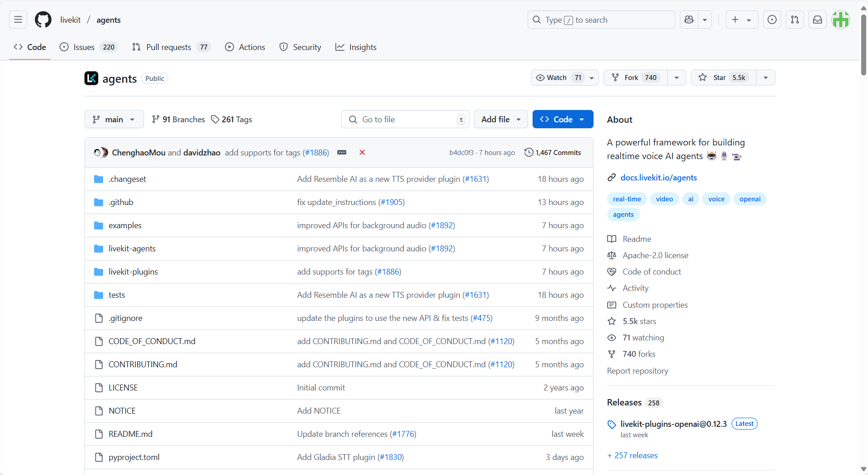
Task: Click the tags icon next to 261 Tags
Action: 215,119
